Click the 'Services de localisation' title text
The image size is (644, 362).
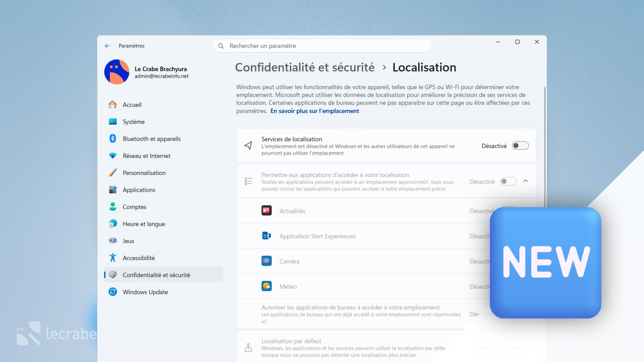[291, 139]
